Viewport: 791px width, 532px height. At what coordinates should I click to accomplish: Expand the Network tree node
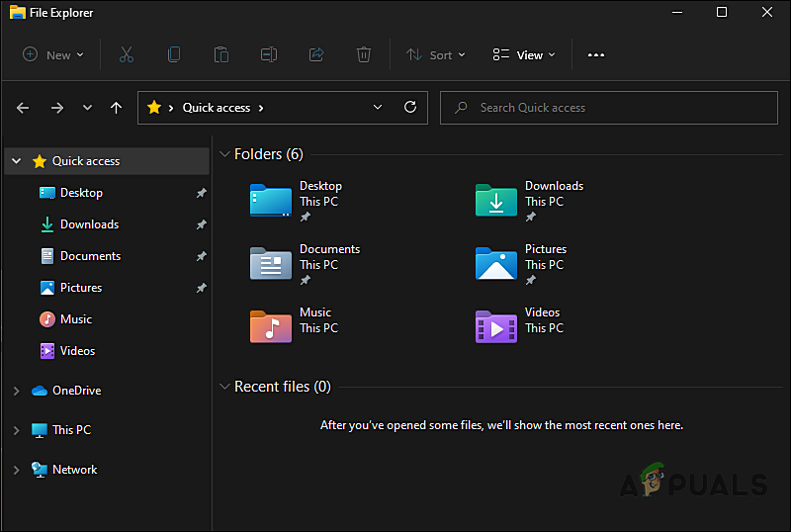point(17,470)
